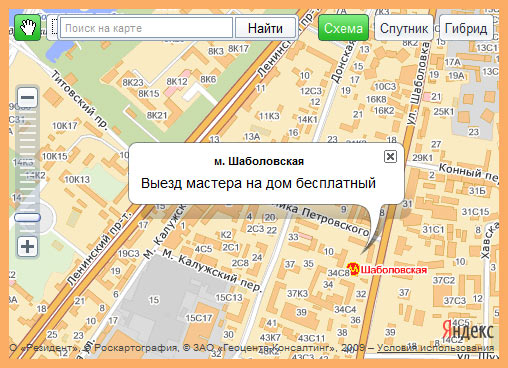Click building number 37К3

click(x=298, y=294)
